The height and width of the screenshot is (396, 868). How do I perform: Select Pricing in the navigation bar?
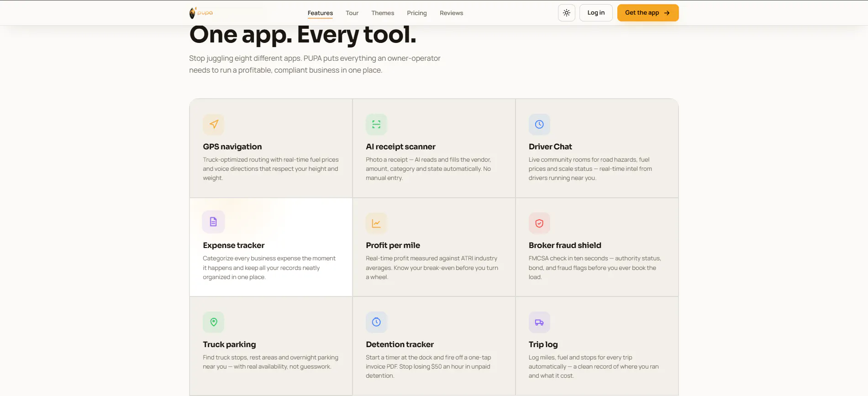417,13
